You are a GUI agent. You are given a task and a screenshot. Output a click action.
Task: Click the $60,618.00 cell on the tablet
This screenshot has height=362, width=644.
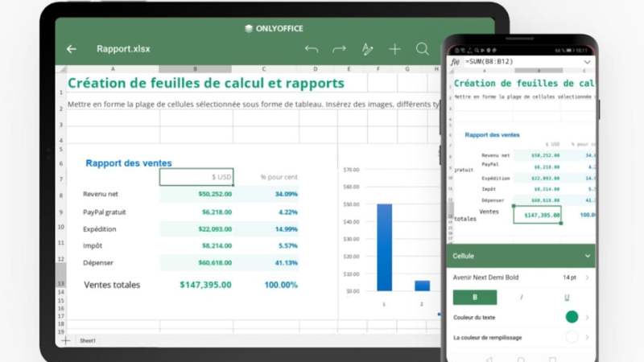196,263
